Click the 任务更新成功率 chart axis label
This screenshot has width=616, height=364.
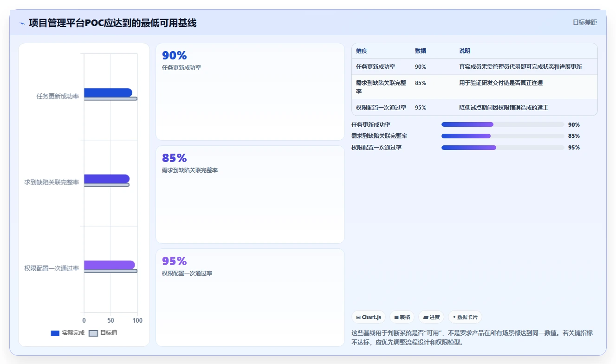[58, 97]
